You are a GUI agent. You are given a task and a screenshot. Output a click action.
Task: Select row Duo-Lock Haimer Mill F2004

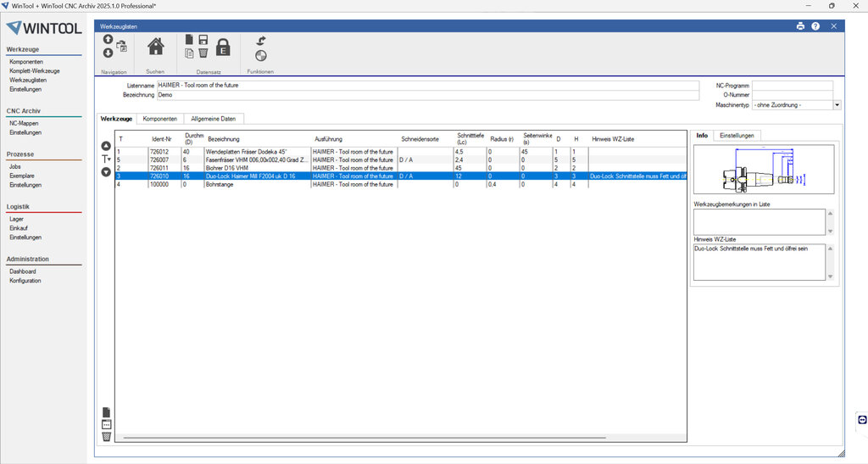(x=401, y=176)
